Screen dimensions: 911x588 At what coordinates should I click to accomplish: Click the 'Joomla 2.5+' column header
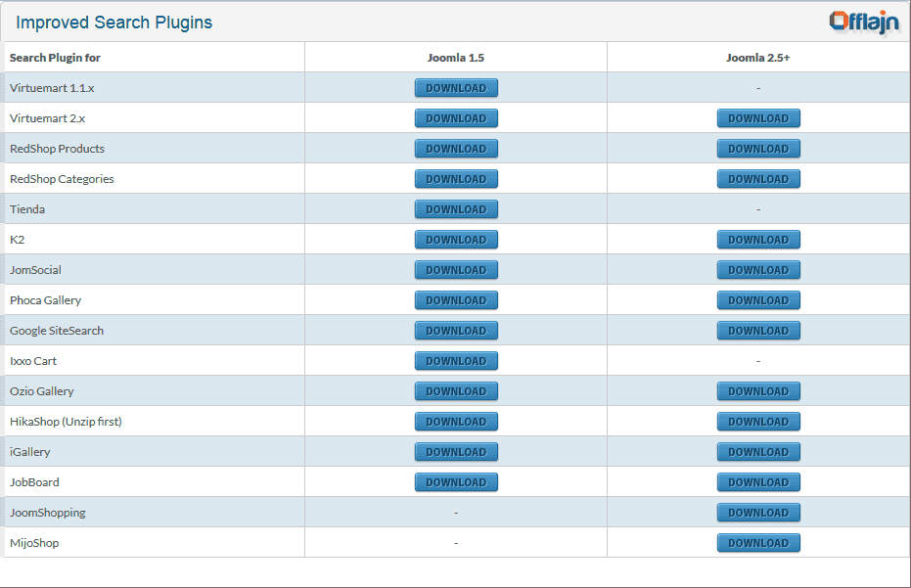pos(758,58)
